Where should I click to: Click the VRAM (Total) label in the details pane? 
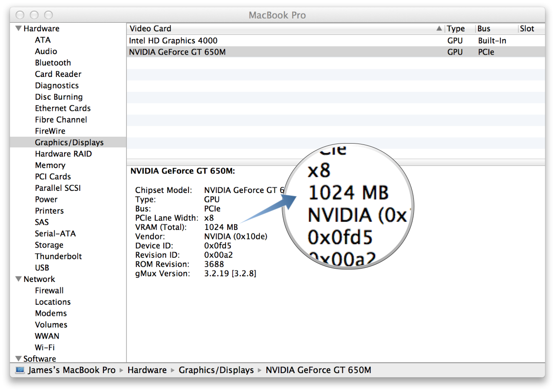tap(161, 227)
